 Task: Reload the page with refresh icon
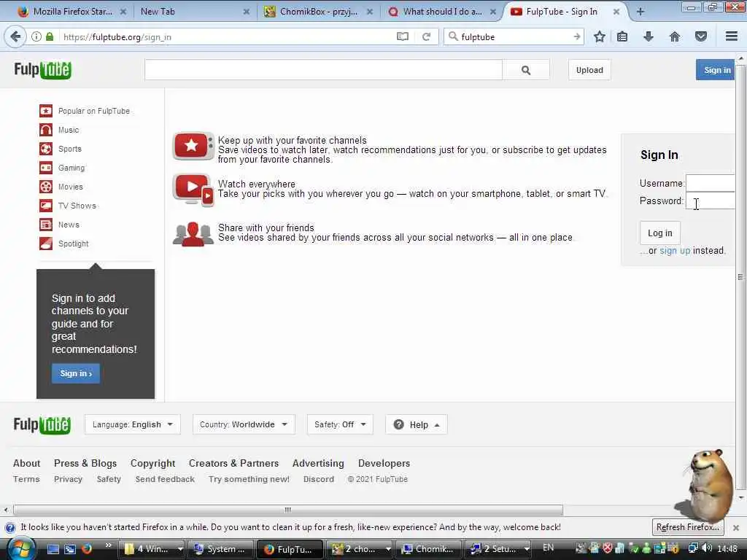tap(426, 36)
